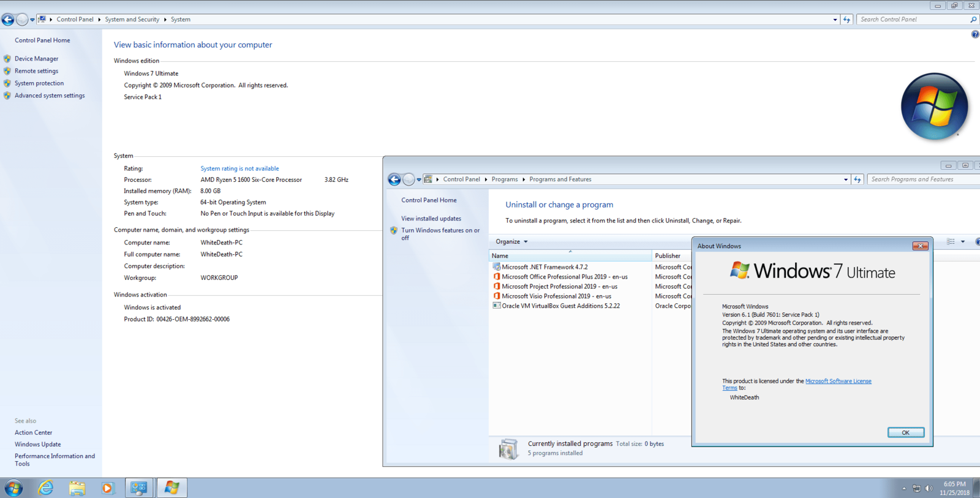Open Action Center link
Screen dimensions: 980x498
pos(34,432)
